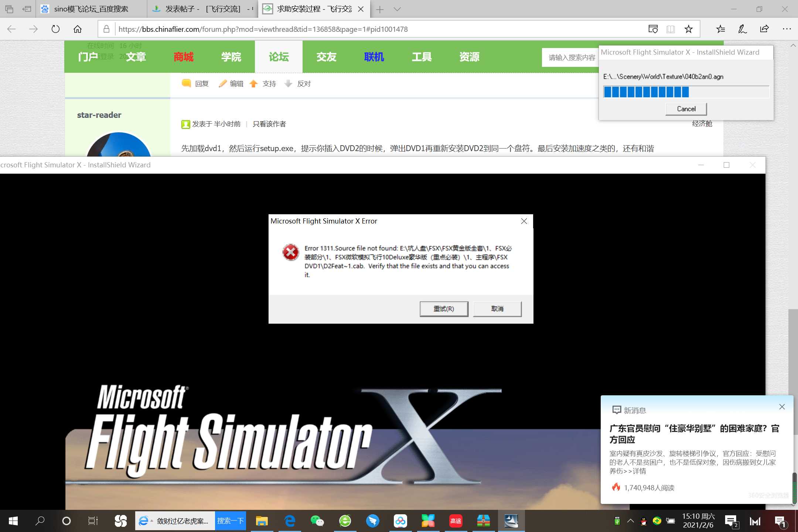The image size is (798, 532).
Task: Close the 求助安装过程 tab
Action: [x=361, y=9]
